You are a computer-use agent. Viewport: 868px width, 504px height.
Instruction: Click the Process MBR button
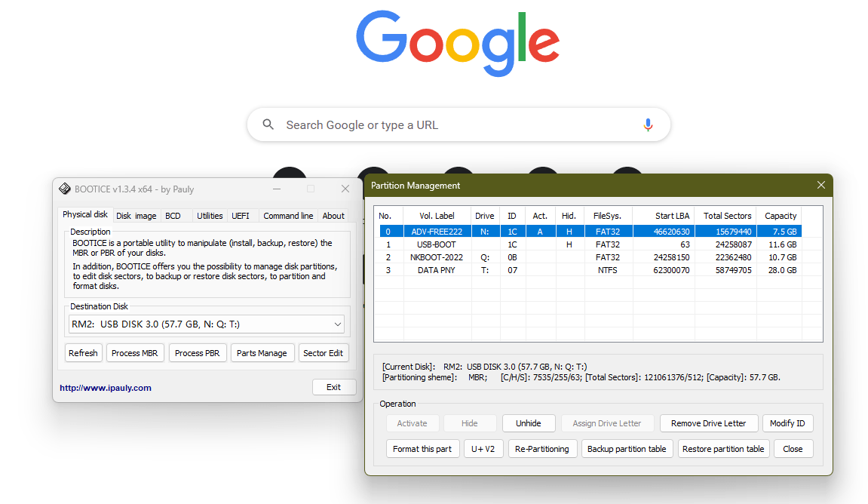click(x=134, y=353)
